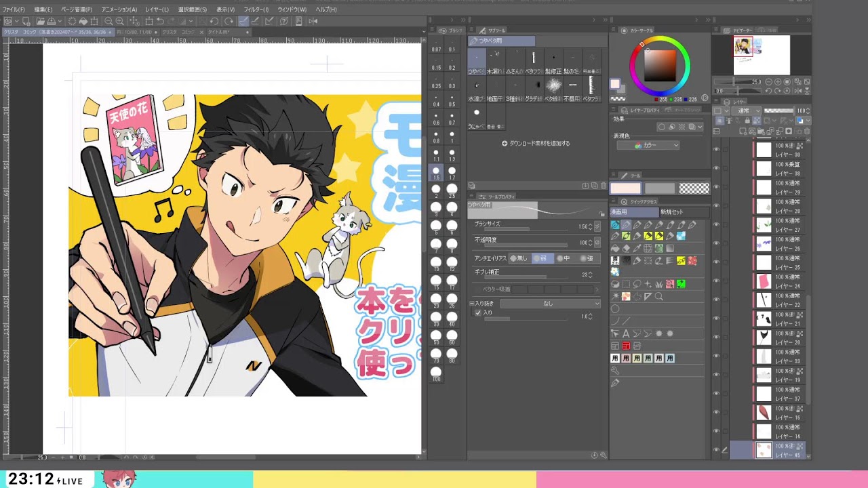Select anti-aliasing 中 option
868x488 pixels.
click(x=564, y=258)
